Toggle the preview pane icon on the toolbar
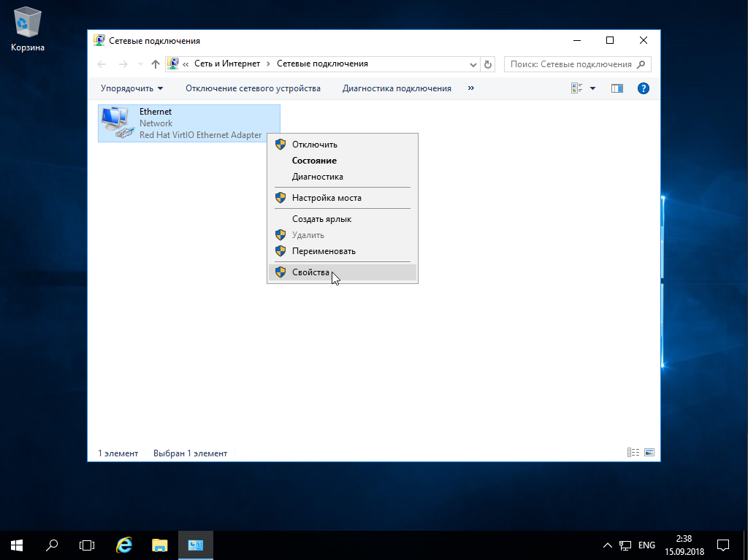Image resolution: width=748 pixels, height=560 pixels. [616, 88]
